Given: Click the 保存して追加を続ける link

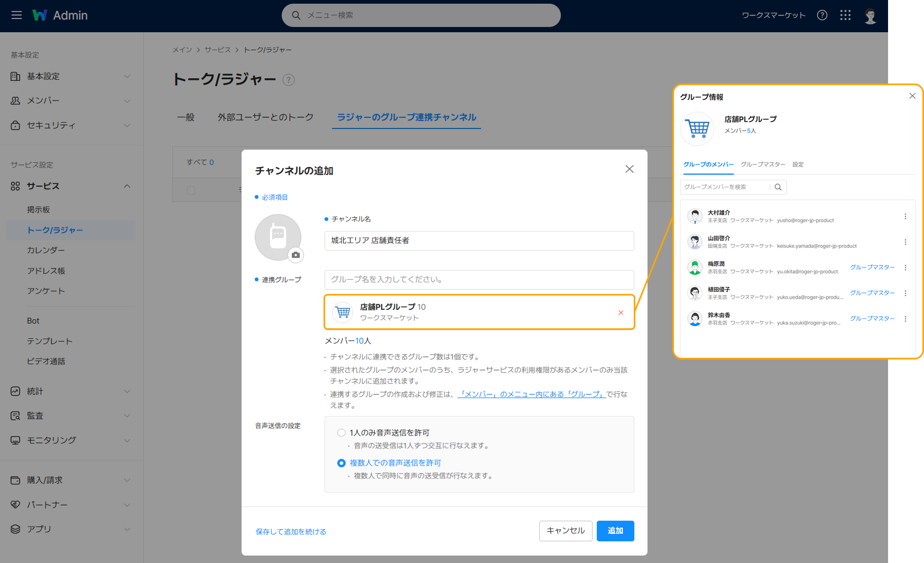Looking at the screenshot, I should [x=291, y=532].
